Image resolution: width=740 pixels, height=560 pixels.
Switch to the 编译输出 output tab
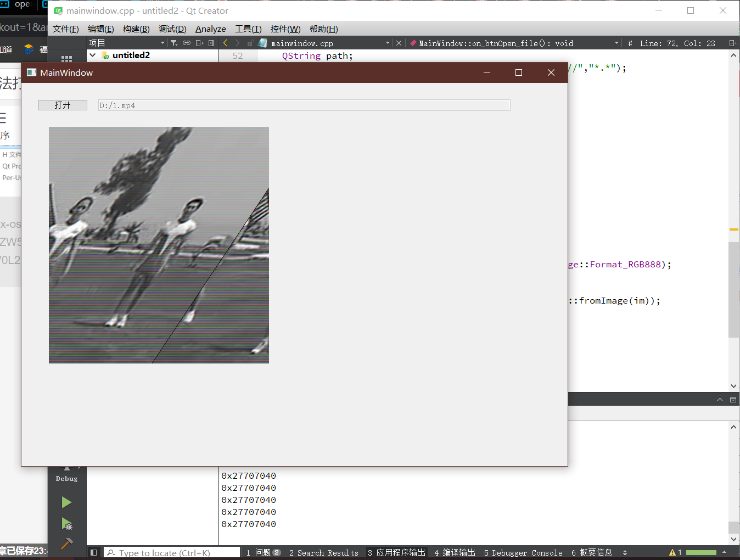click(x=454, y=552)
